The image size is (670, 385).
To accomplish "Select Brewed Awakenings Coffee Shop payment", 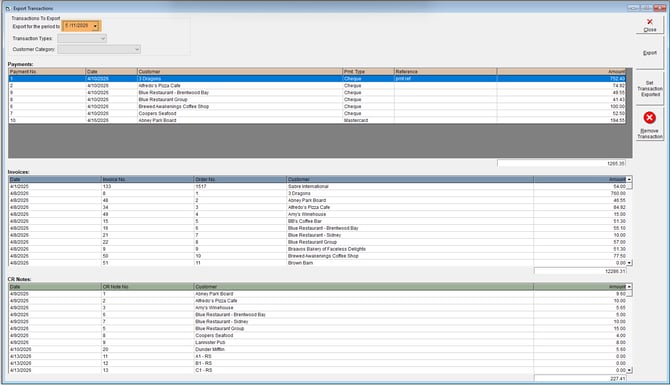I will [x=317, y=106].
